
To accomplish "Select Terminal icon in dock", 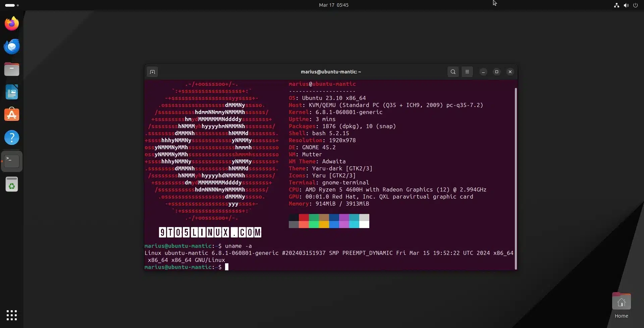I will coord(12,161).
